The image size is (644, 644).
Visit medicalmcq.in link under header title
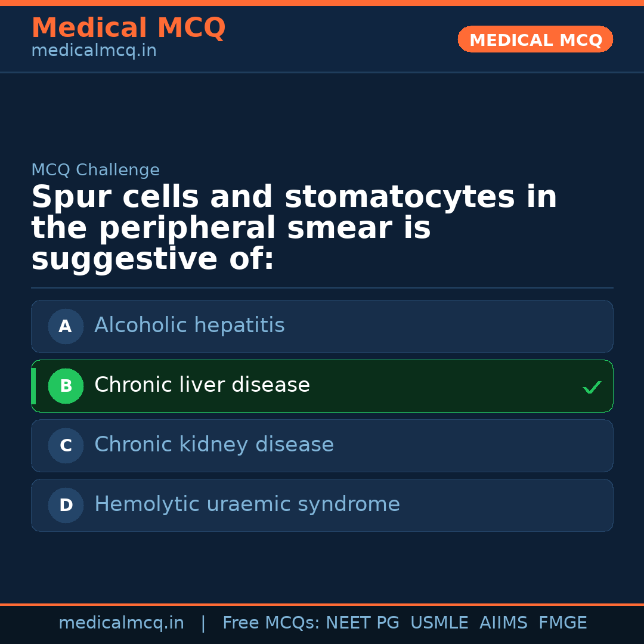point(94,51)
